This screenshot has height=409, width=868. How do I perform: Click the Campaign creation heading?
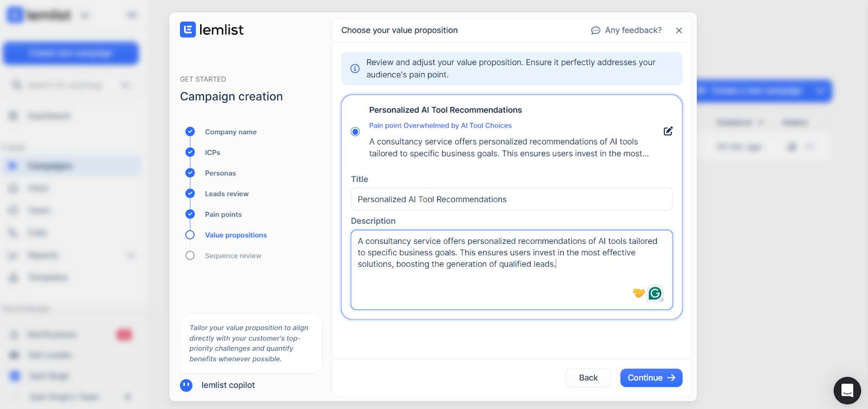(231, 97)
